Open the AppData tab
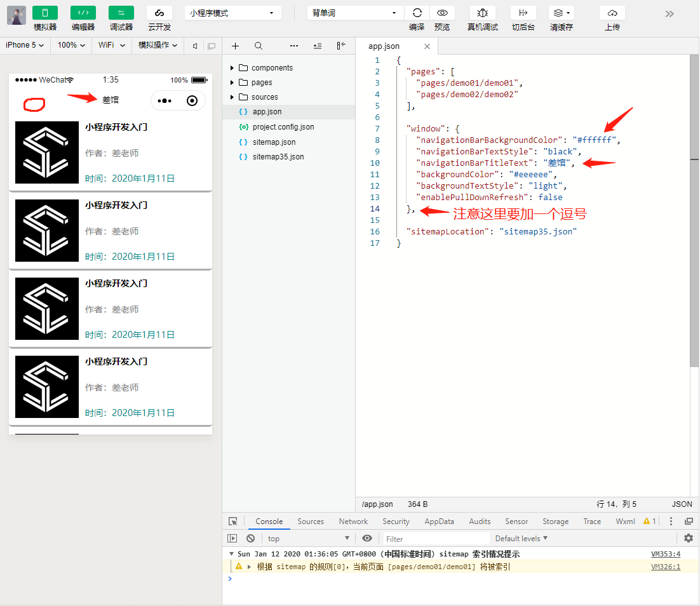Image resolution: width=700 pixels, height=606 pixels. [439, 522]
